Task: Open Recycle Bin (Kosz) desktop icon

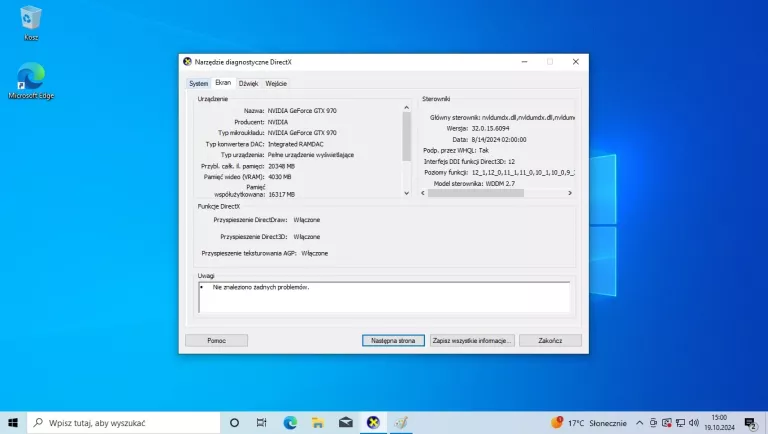Action: click(x=31, y=23)
